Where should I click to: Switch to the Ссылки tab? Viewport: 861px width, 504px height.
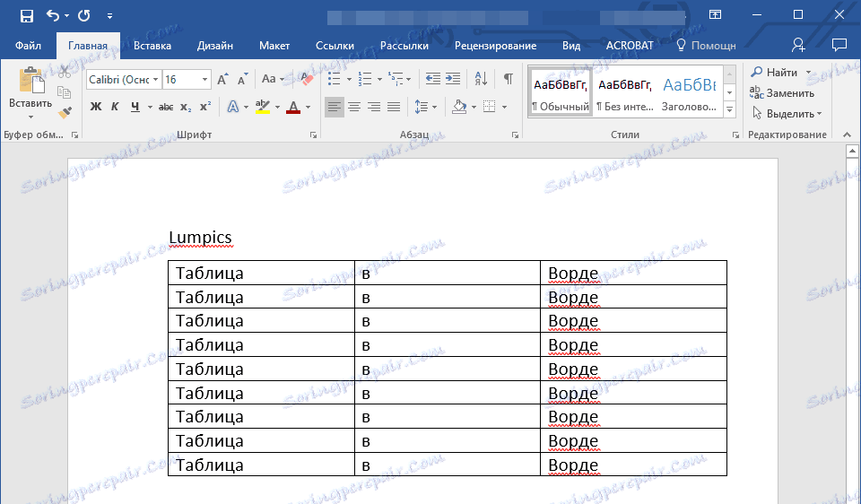point(335,46)
